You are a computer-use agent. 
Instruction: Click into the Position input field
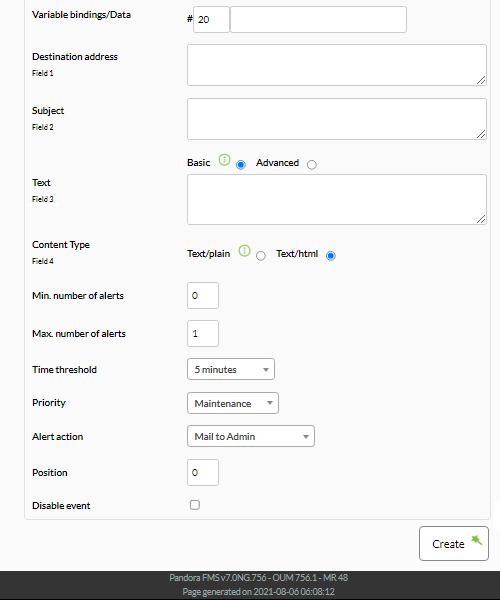[x=203, y=472]
